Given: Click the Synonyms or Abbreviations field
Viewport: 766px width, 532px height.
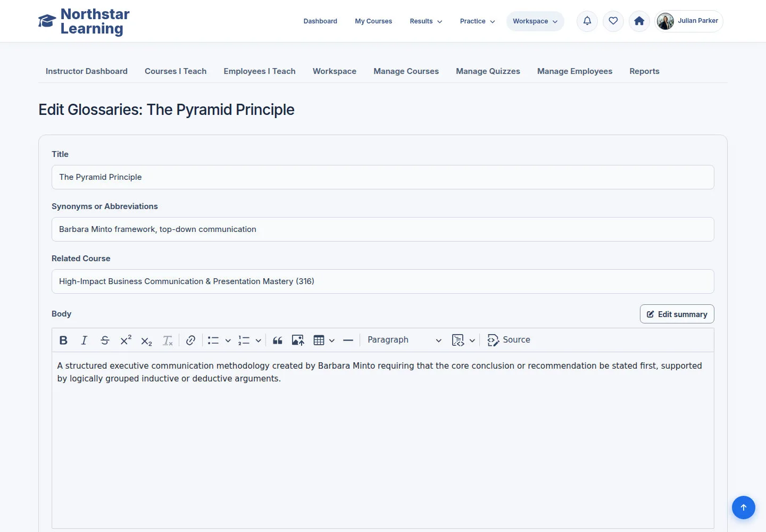Looking at the screenshot, I should (383, 229).
